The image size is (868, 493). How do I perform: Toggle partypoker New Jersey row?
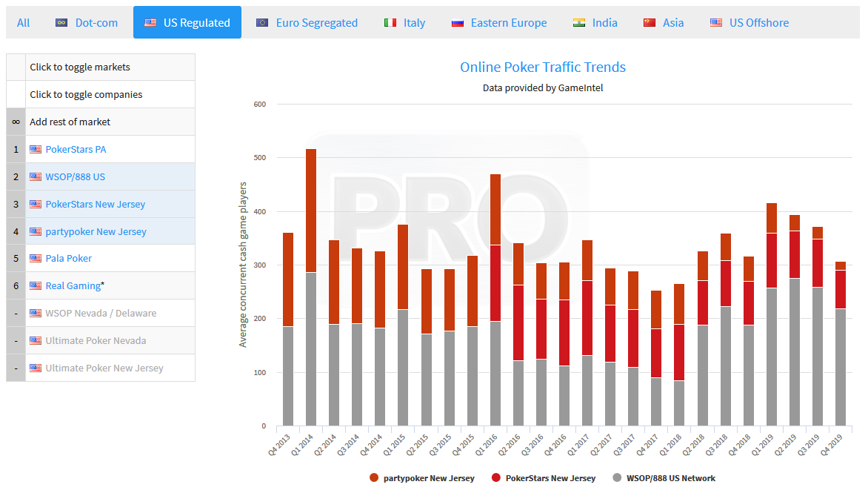coord(101,231)
